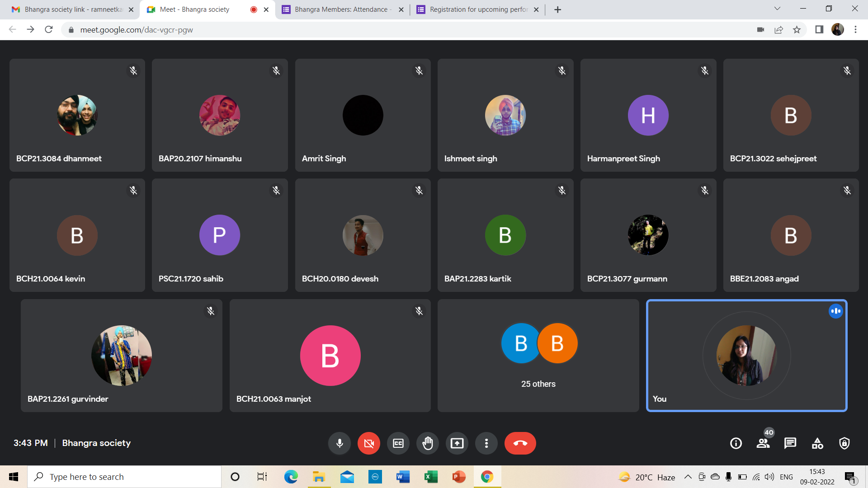Open chat with everyone icon

pos(790,443)
